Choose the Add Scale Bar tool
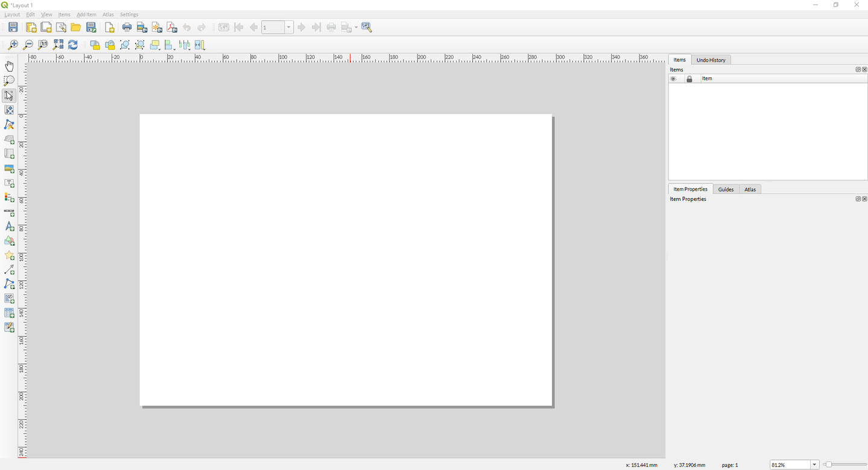Viewport: 868px width, 470px height. pos(9,212)
